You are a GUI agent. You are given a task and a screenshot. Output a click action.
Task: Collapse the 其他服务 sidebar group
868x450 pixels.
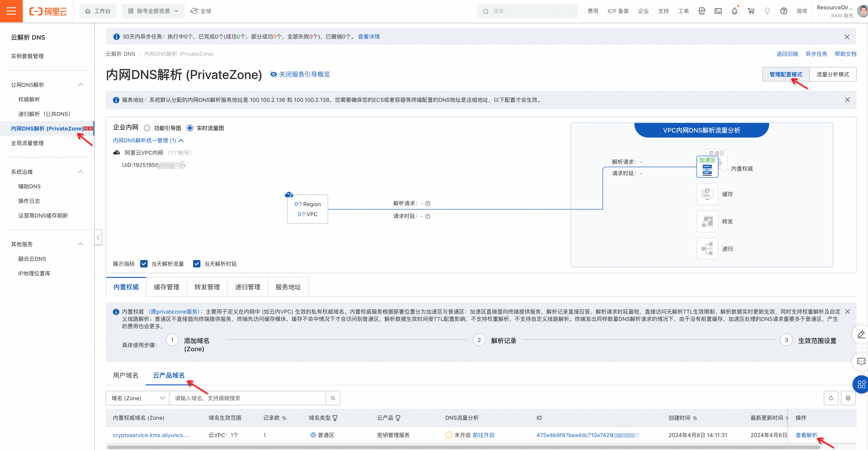81,244
